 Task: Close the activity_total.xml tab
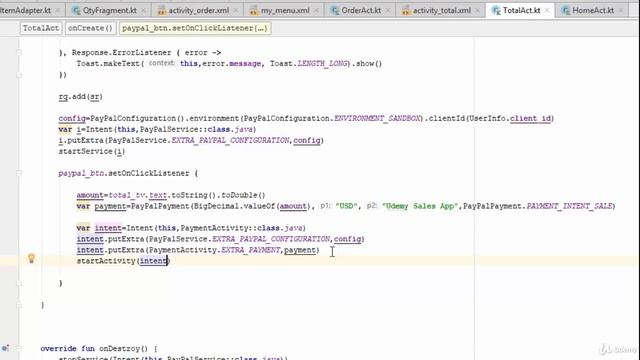[477, 11]
